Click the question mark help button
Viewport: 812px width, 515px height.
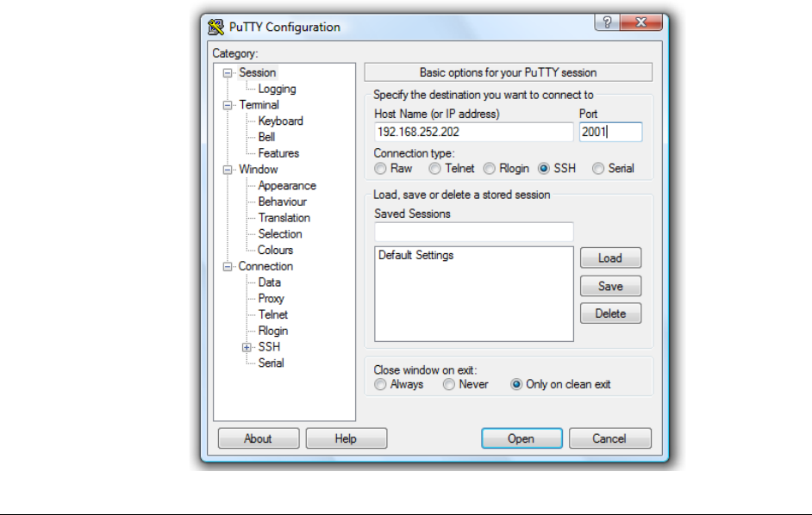pos(607,22)
